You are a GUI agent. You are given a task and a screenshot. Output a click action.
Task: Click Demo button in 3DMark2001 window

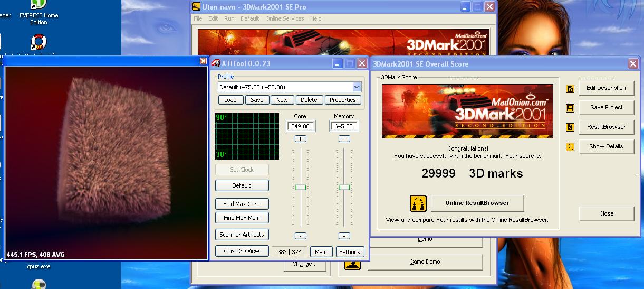click(x=425, y=241)
